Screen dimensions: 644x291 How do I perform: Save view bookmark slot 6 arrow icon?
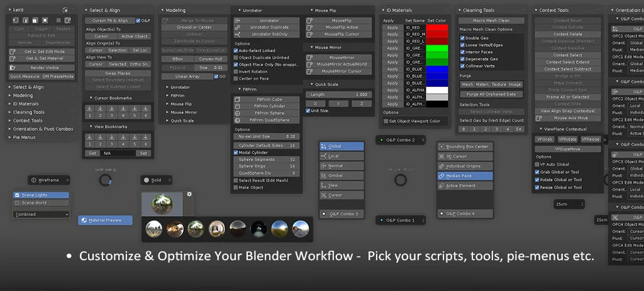145,137
